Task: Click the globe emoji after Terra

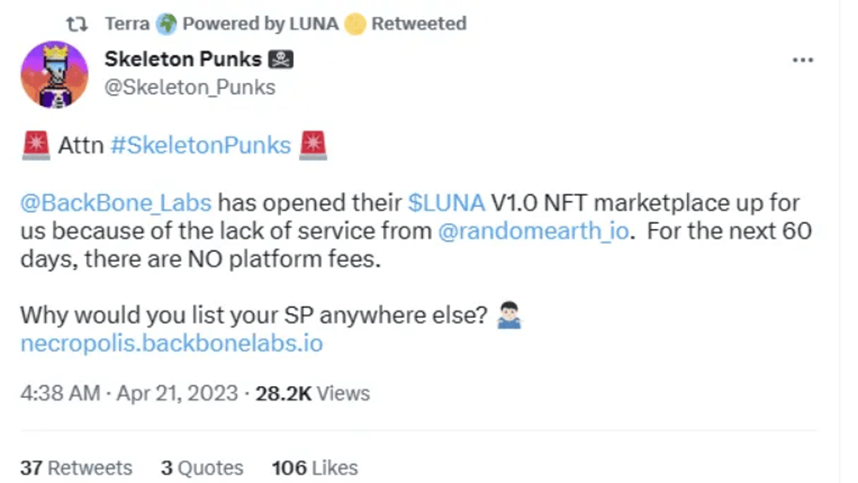Action: pyautogui.click(x=166, y=23)
